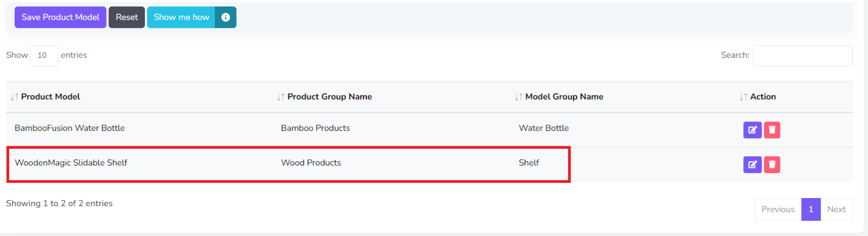The image size is (868, 236).
Task: Select the Bamboo Products cell
Action: (x=315, y=128)
